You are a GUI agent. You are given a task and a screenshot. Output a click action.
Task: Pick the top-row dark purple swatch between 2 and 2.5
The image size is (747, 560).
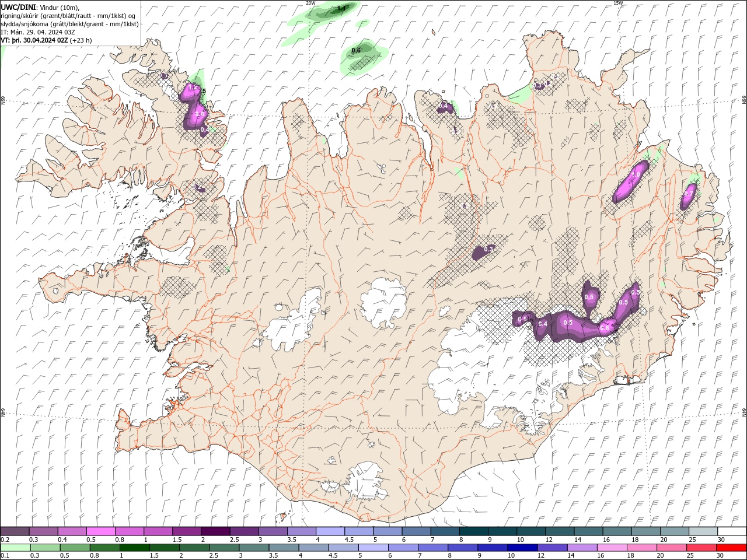point(215,531)
